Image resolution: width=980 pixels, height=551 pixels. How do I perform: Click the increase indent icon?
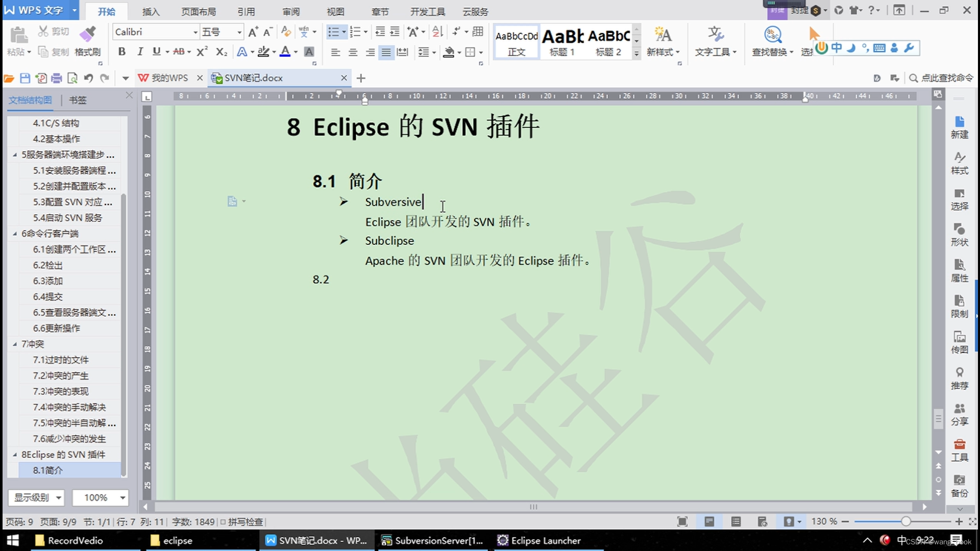(x=395, y=32)
